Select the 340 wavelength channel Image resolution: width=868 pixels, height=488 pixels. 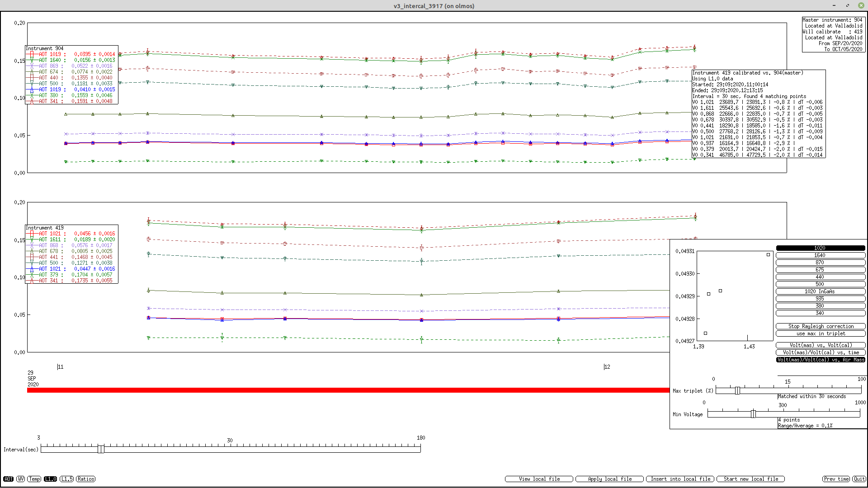tap(820, 313)
